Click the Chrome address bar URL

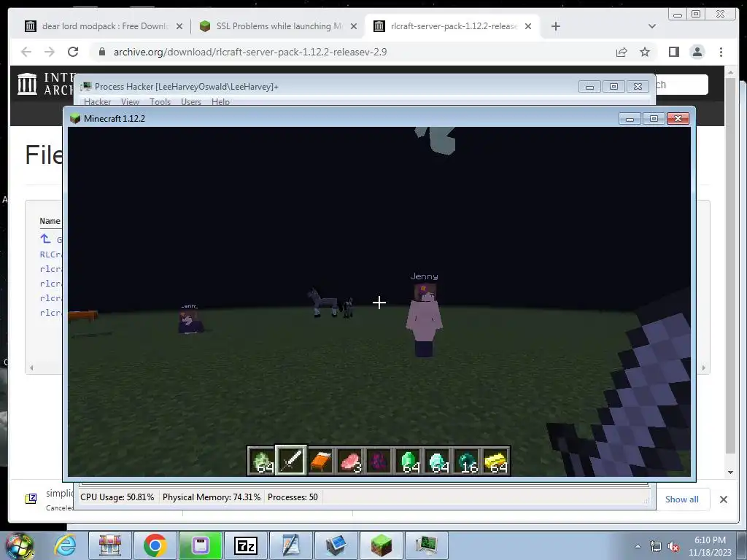(250, 52)
